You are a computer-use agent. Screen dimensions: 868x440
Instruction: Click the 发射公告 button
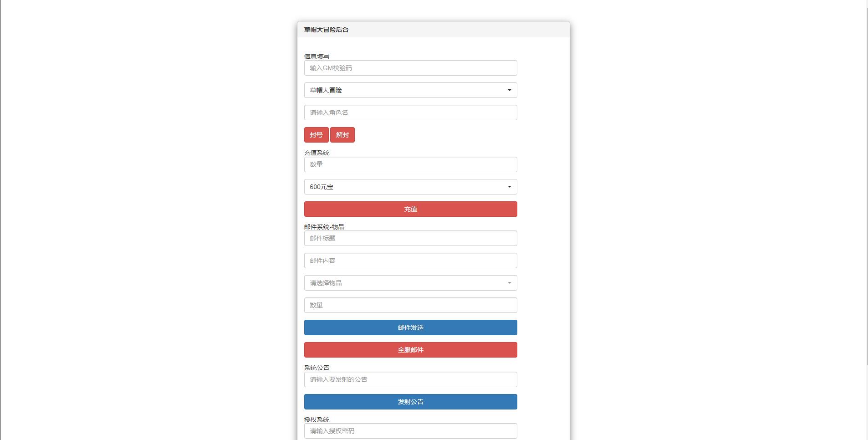[x=410, y=402]
